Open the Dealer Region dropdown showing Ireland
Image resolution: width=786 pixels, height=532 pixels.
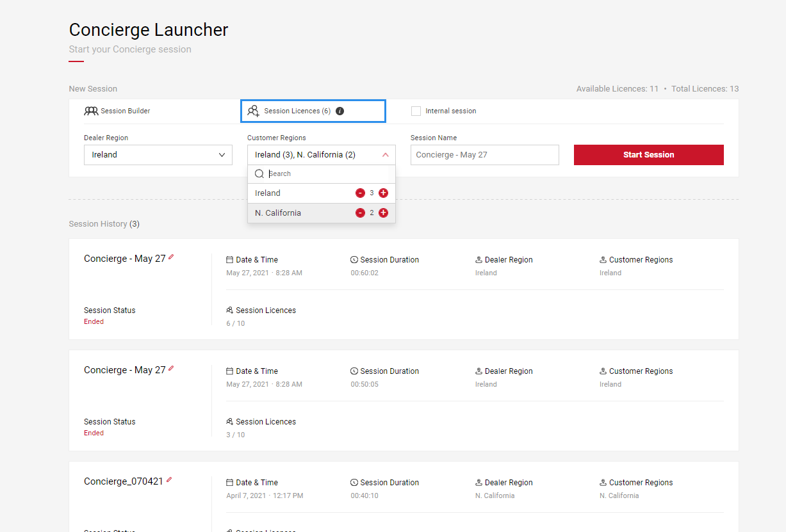click(158, 155)
